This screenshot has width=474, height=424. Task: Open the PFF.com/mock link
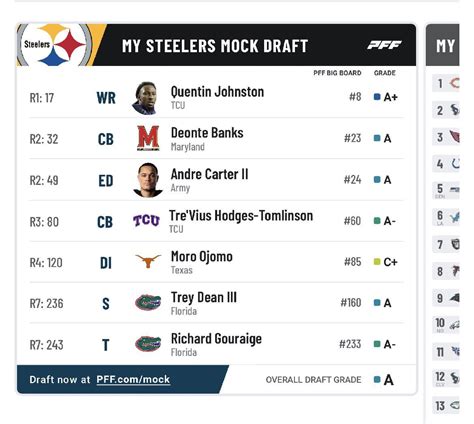tap(133, 380)
